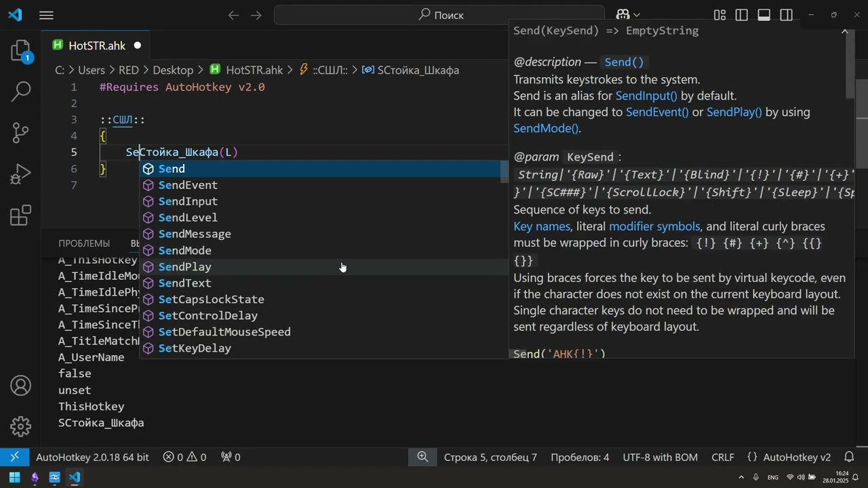The height and width of the screenshot is (488, 868).
Task: Click the Accounts icon in activity bar
Action: coord(21,386)
